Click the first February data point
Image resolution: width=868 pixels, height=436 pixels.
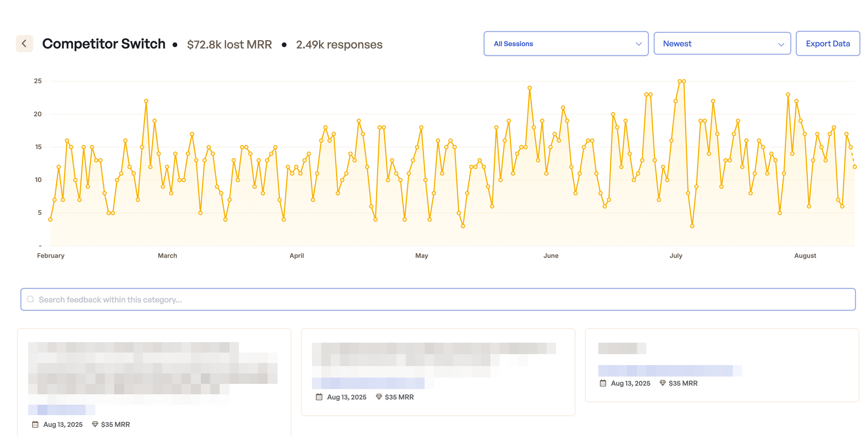click(50, 219)
